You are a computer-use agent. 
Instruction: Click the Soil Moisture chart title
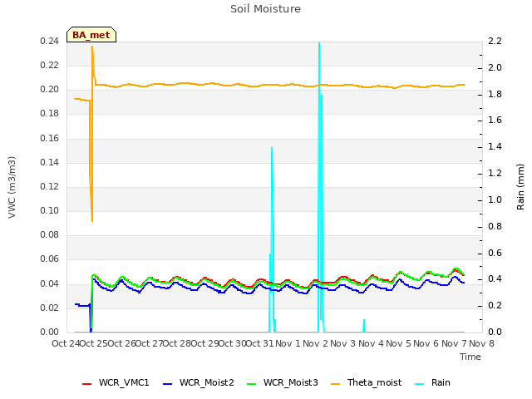click(x=265, y=9)
